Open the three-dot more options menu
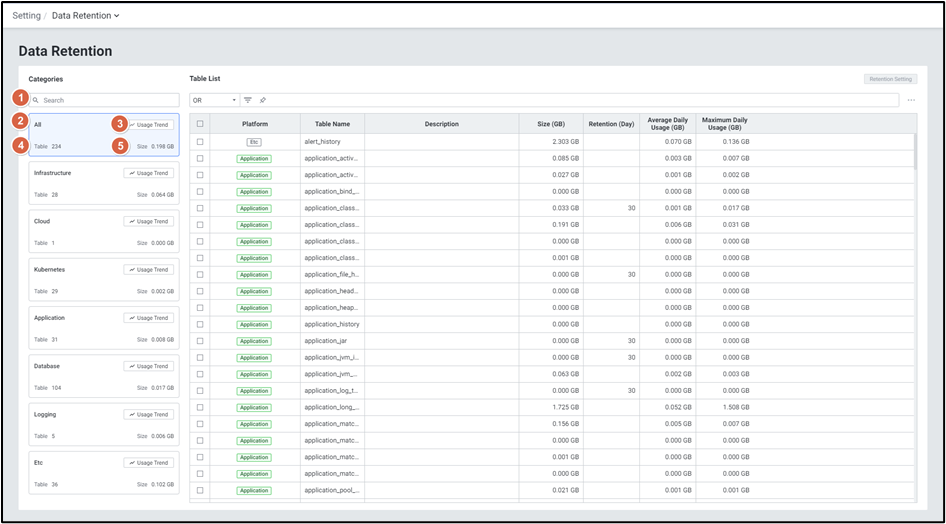 pyautogui.click(x=911, y=100)
